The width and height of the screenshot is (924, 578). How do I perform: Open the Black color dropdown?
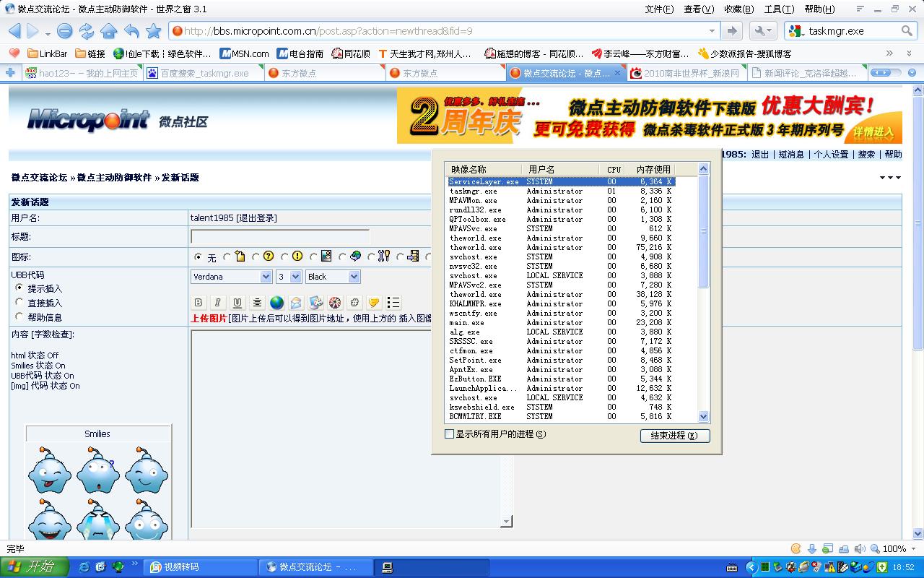[333, 277]
